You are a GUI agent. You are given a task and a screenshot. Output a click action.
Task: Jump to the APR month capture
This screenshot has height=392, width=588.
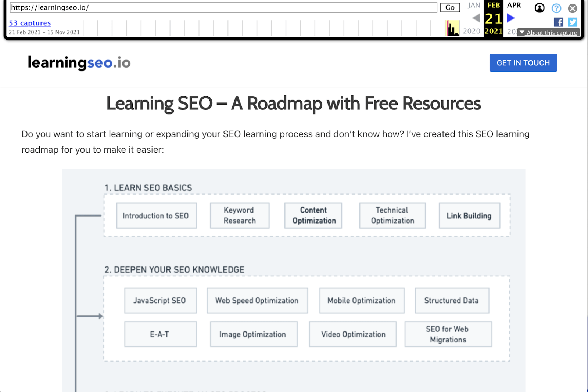point(514,5)
